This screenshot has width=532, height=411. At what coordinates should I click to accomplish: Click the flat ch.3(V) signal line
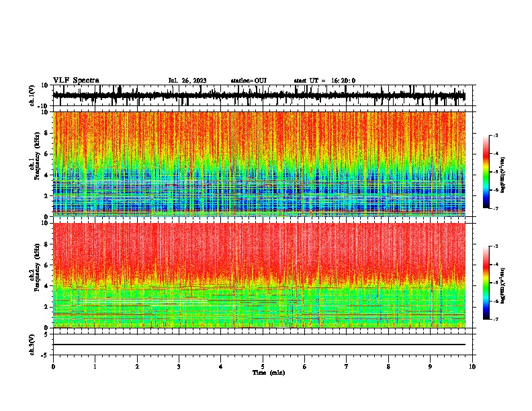259,345
